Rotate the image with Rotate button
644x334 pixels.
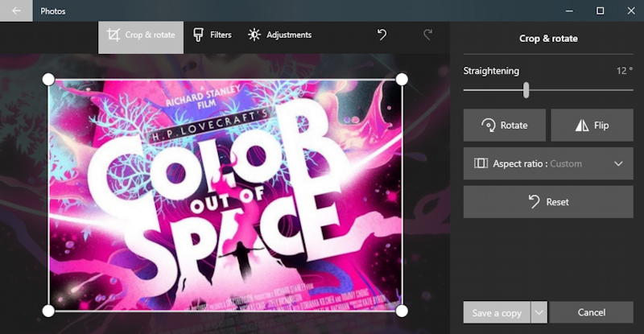(505, 126)
